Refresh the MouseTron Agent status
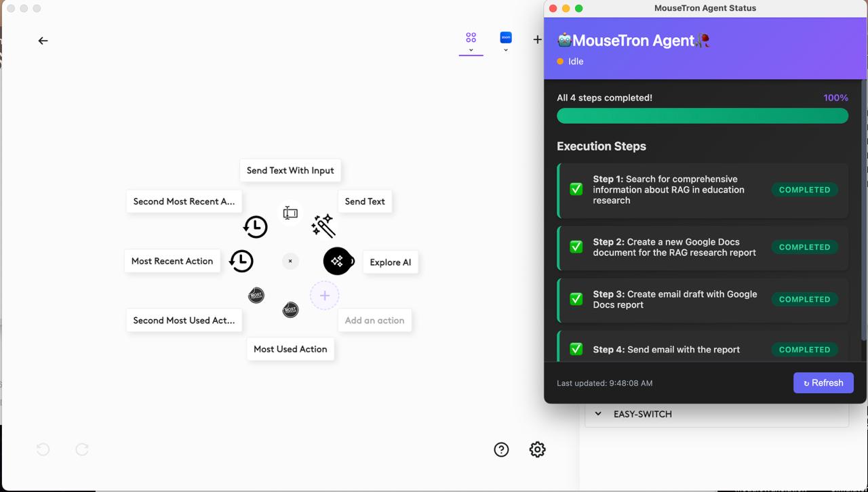The width and height of the screenshot is (868, 492). point(823,383)
